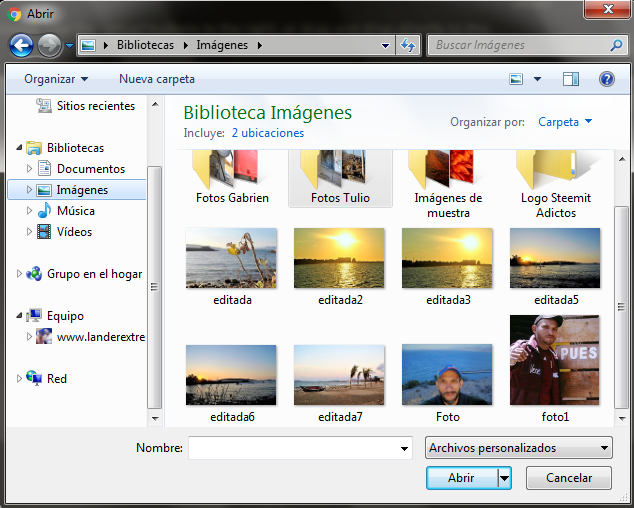Select the Fotos Tulio folder

[340, 178]
